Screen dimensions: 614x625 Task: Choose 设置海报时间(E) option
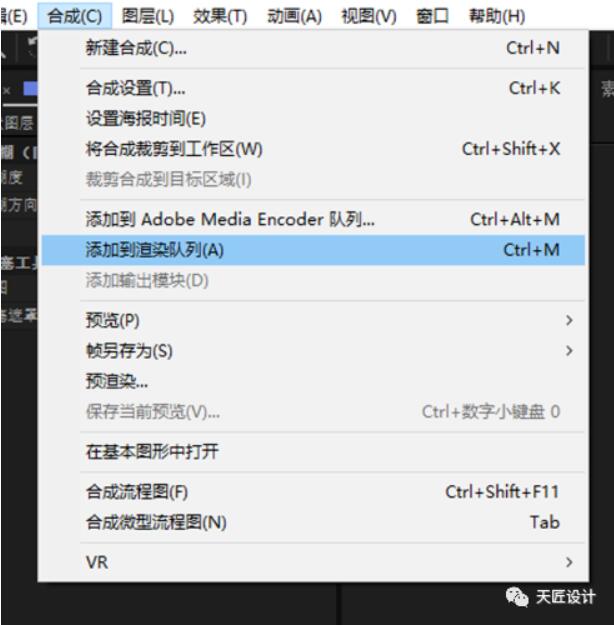(313, 119)
